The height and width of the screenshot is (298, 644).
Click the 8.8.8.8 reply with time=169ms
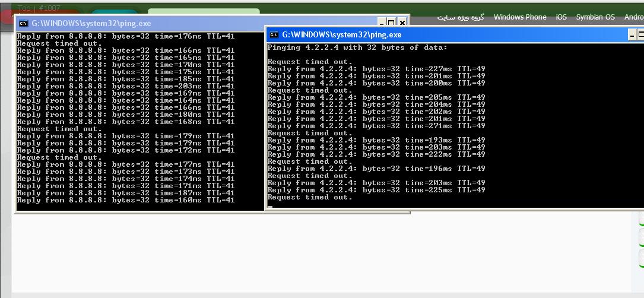126,93
